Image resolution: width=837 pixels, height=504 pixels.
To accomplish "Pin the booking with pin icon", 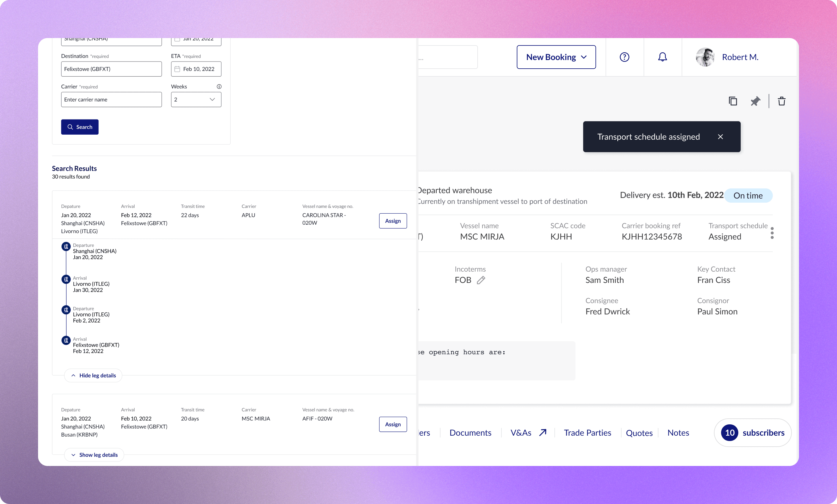I will (755, 101).
